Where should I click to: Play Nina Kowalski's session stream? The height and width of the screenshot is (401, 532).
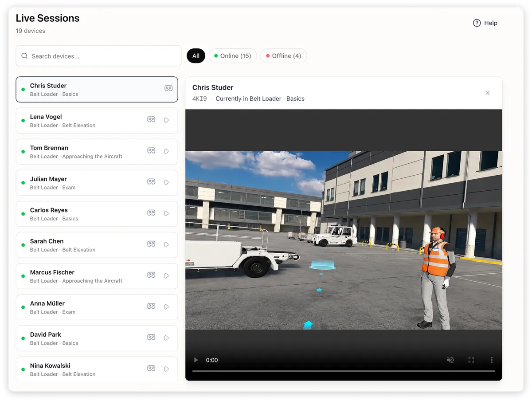click(x=167, y=369)
